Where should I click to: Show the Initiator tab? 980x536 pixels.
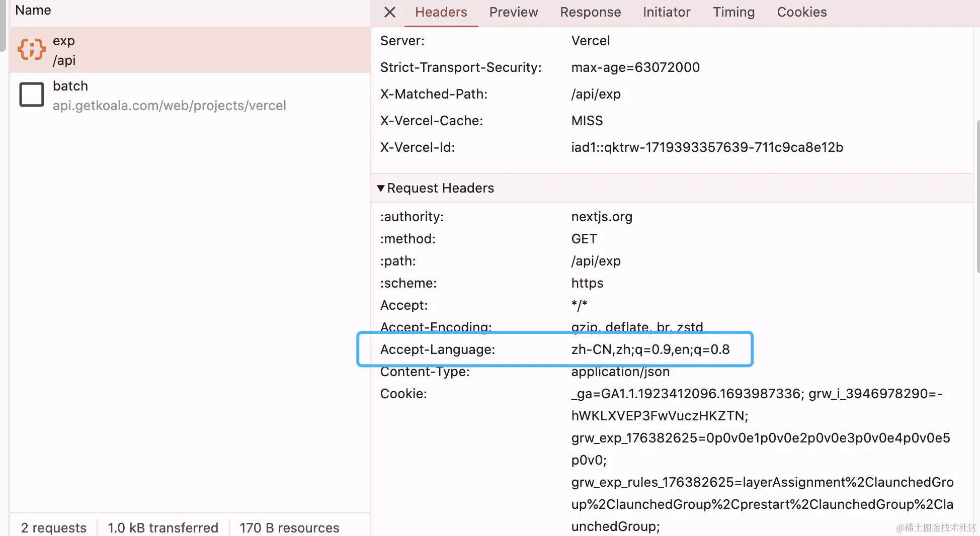666,12
